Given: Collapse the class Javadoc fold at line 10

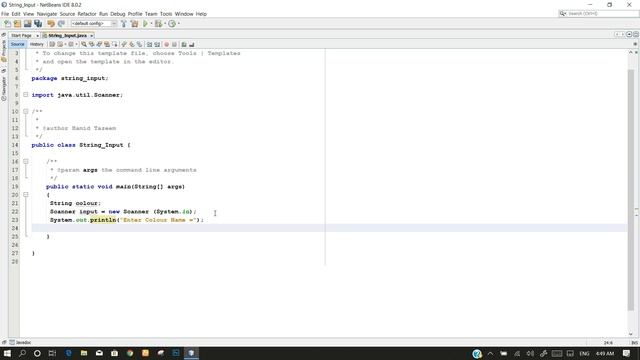Looking at the screenshot, I should [26, 111].
